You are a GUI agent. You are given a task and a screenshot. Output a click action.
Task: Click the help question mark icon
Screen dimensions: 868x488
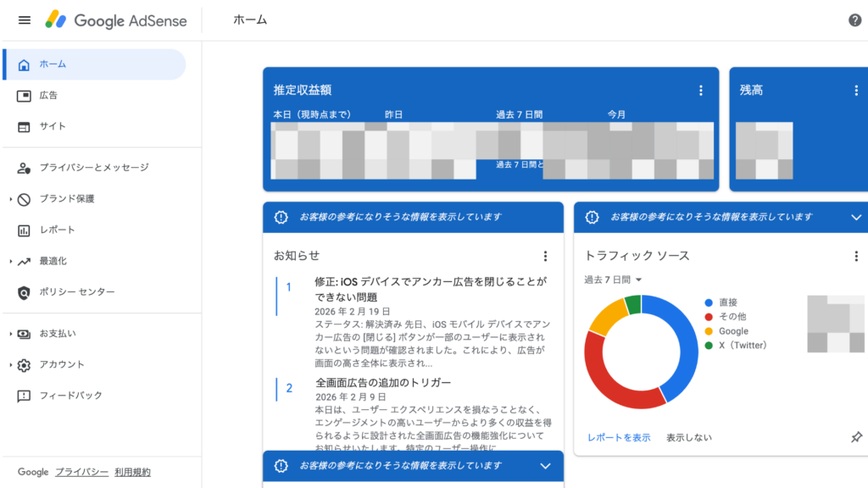[x=854, y=20]
